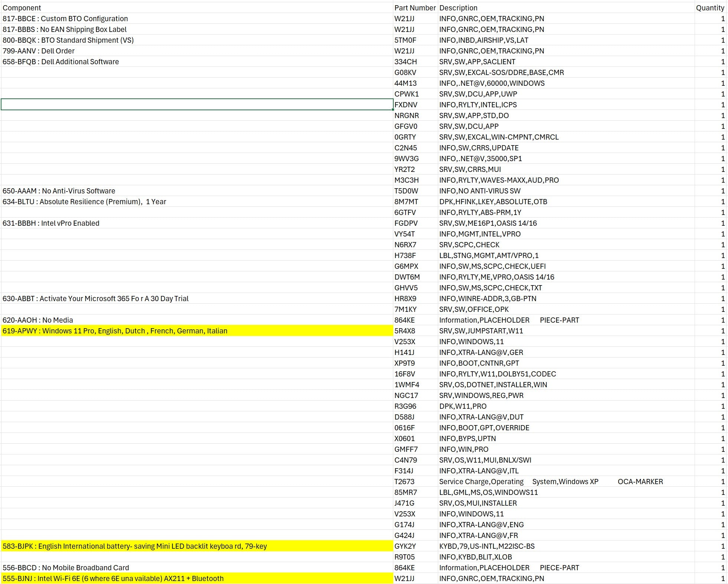
Task: Click part number 8M7MT
Action: 415,202
